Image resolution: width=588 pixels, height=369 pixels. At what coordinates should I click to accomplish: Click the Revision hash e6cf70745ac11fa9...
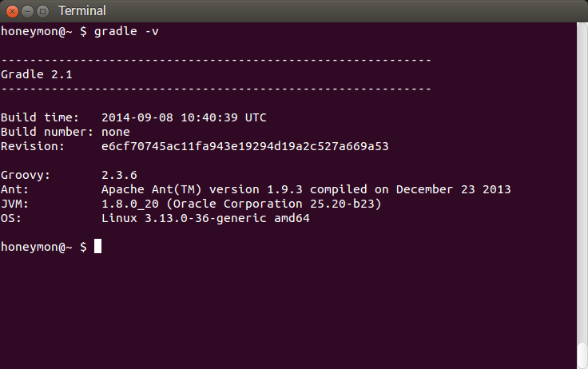(245, 146)
